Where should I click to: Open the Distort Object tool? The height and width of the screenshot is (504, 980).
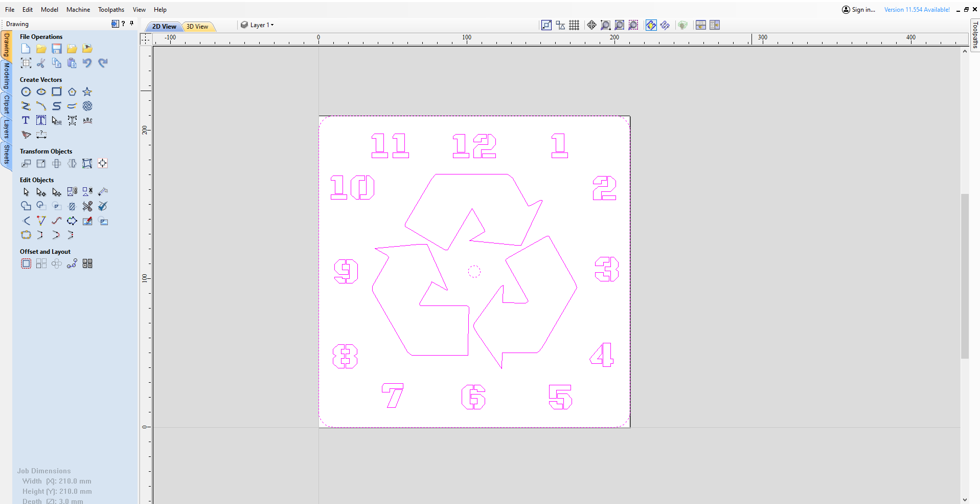click(87, 163)
